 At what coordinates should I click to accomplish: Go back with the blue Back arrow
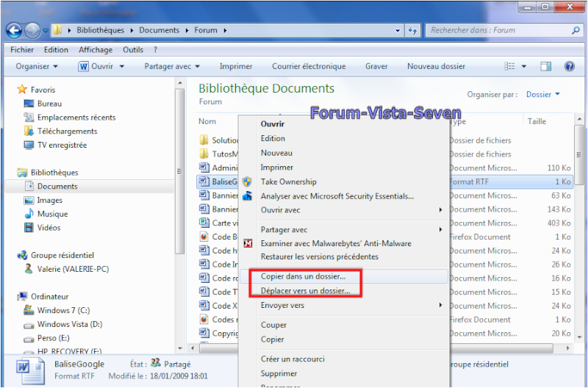pyautogui.click(x=14, y=30)
